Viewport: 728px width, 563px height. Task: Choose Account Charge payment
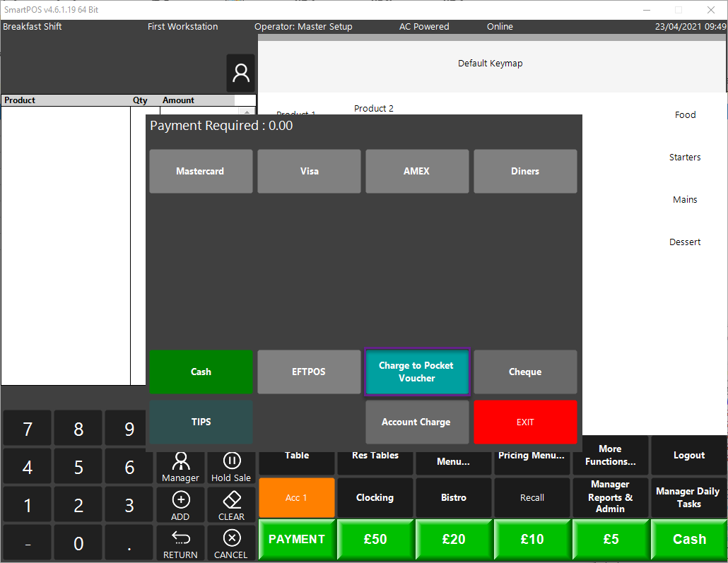point(417,422)
